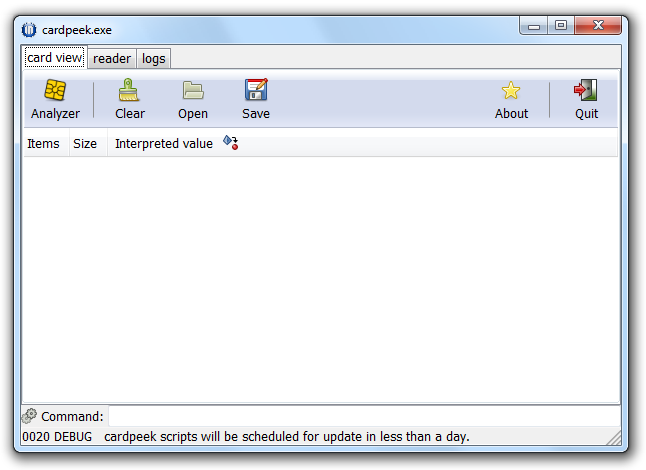Screen dimensions: 646x470
Task: Click the small icon next to Interpreted value
Action: pos(230,143)
